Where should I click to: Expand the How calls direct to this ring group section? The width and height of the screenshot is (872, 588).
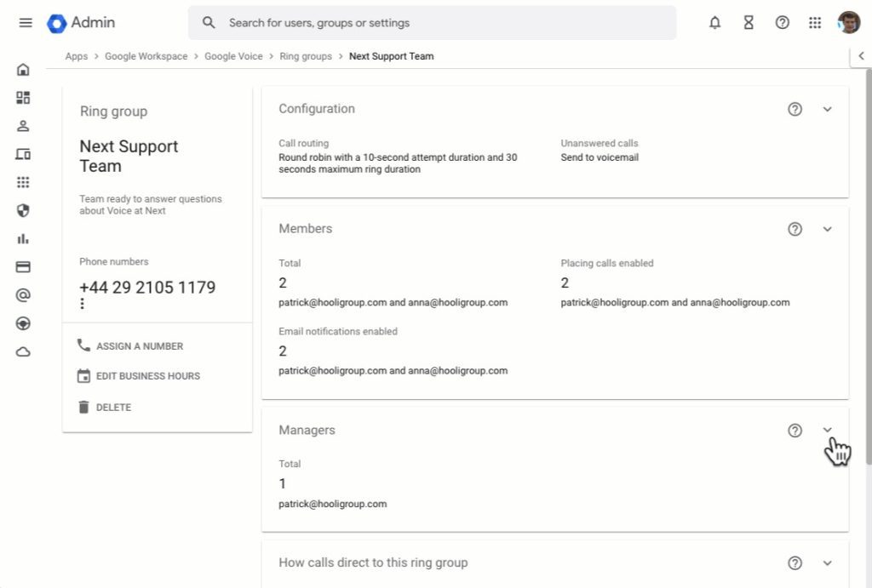(x=827, y=562)
